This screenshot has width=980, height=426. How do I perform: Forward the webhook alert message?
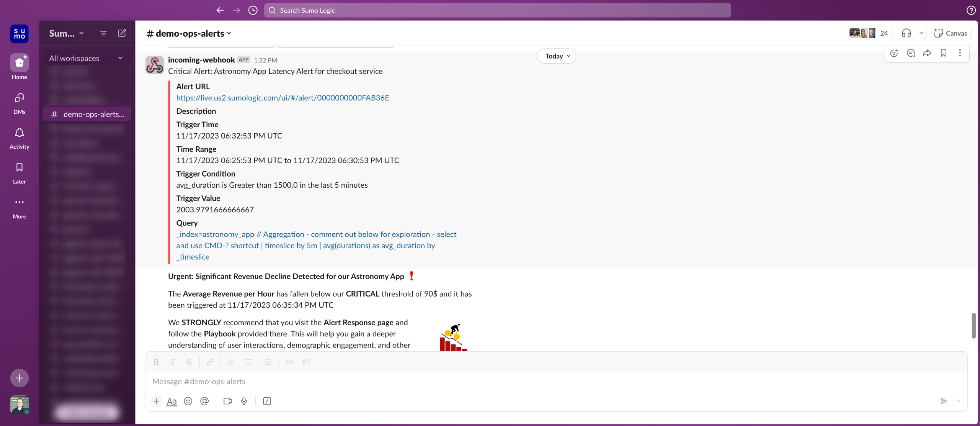(927, 53)
